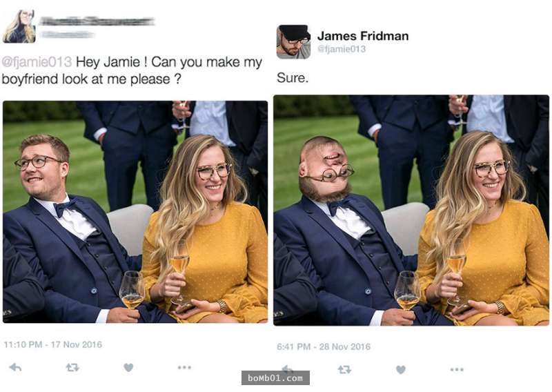Retweet the left tweet asking Jamie
The image size is (552, 392).
point(72,368)
